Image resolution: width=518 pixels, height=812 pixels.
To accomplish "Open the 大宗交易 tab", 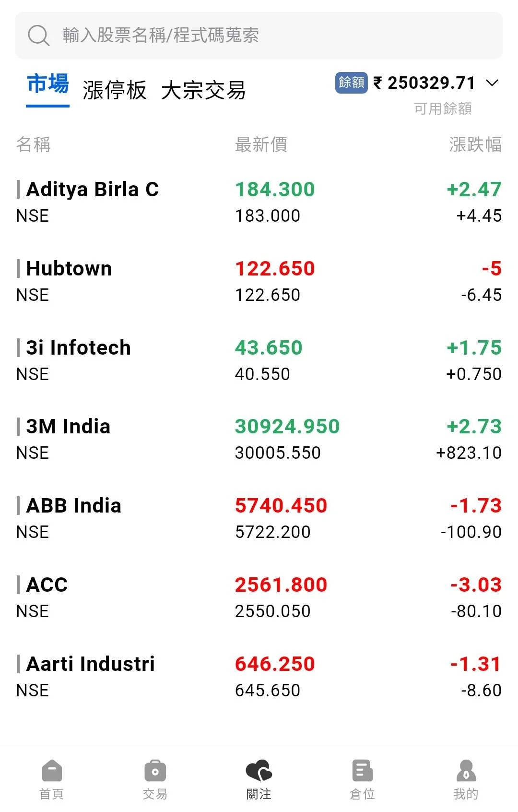I will [203, 90].
